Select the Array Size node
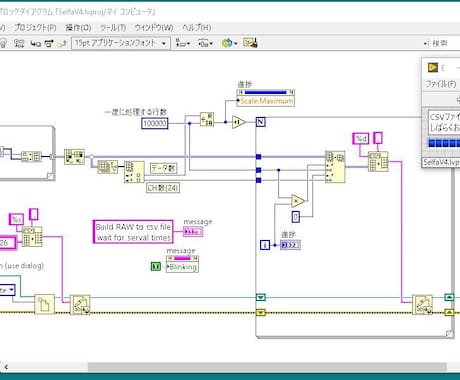Screen dimensions: 460x380 pyautogui.click(x=108, y=167)
